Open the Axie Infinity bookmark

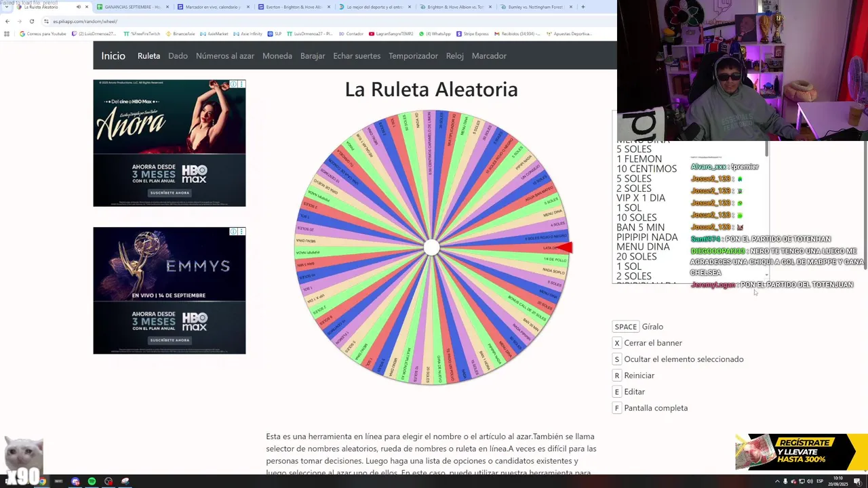click(x=248, y=33)
